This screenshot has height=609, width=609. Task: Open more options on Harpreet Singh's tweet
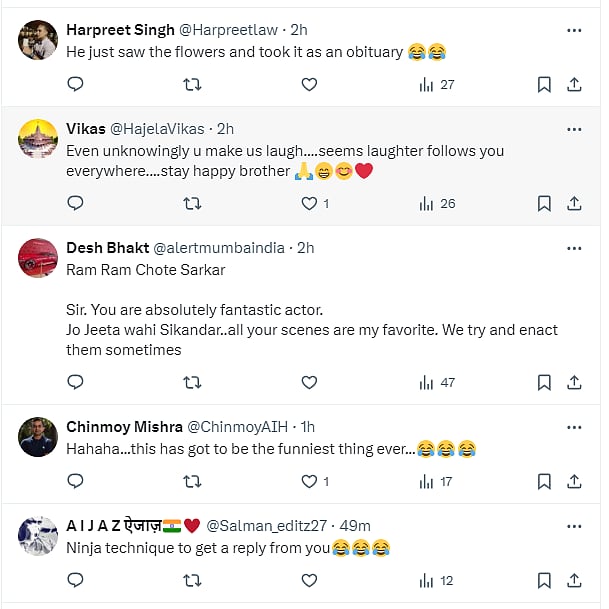574,31
